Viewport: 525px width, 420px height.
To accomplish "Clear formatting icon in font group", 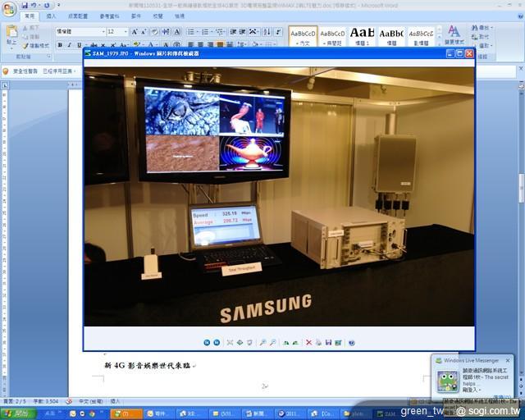I will [154, 32].
